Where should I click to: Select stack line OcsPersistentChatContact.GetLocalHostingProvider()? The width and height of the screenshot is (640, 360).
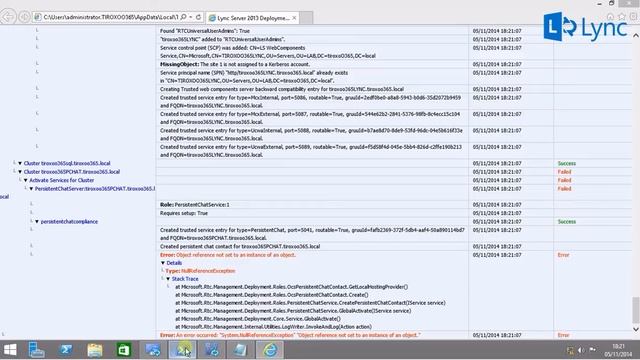[291, 287]
